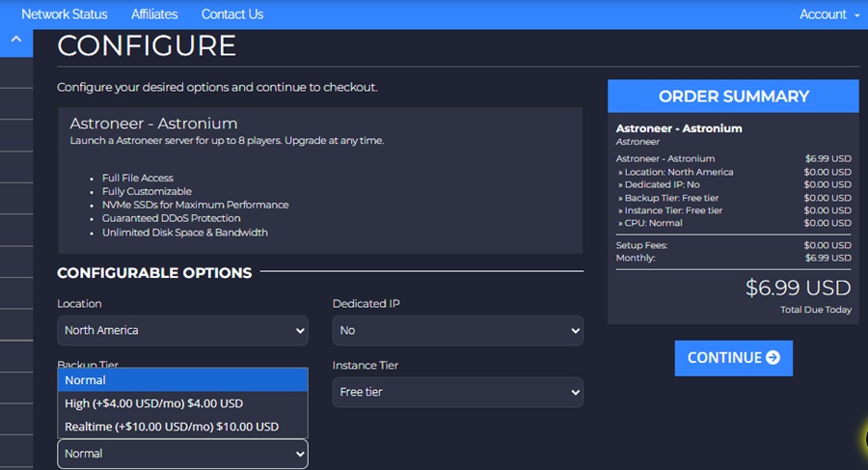This screenshot has height=470, width=868.
Task: Collapse sidebar with the up chevron icon
Action: coord(16,40)
